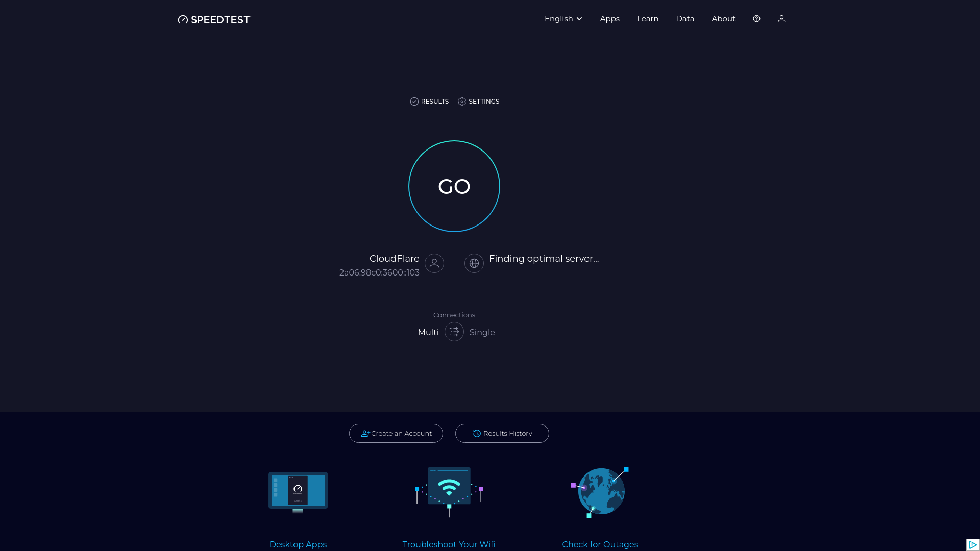Screen dimensions: 980x551
Task: Click the Desktop Apps monitor illustration
Action: pyautogui.click(x=298, y=492)
